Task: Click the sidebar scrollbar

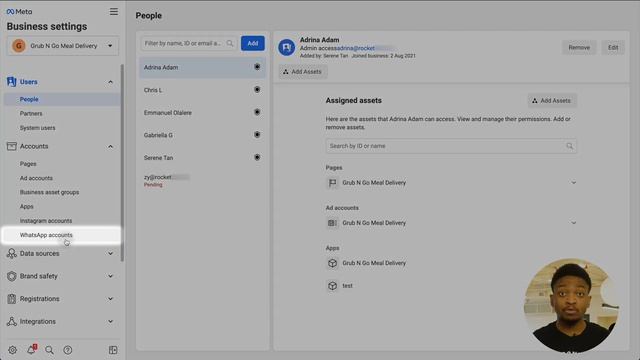Action: (122, 162)
